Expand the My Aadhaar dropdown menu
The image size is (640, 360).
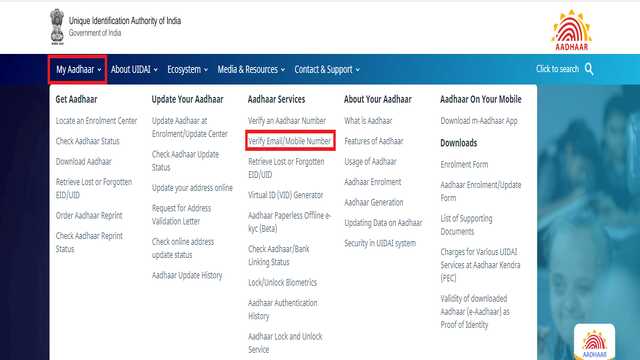coord(78,69)
